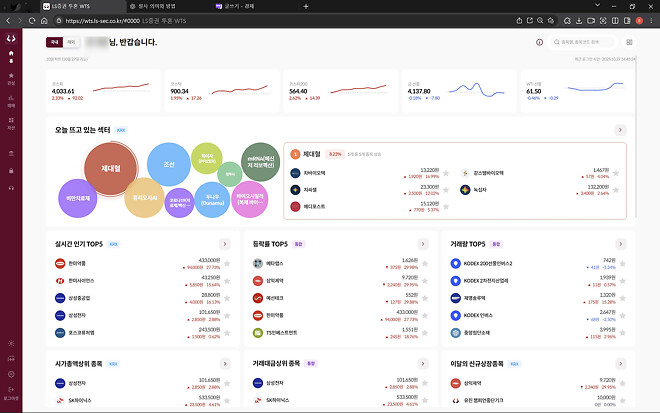Viewport: 660px width, 413px height.
Task: Click the lock icon in sidebar
Action: (11, 171)
